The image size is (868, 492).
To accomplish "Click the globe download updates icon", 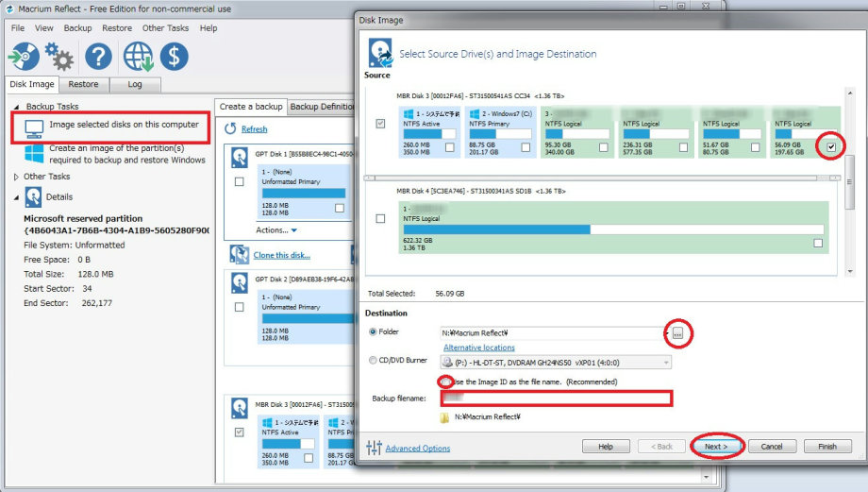I will (x=136, y=57).
